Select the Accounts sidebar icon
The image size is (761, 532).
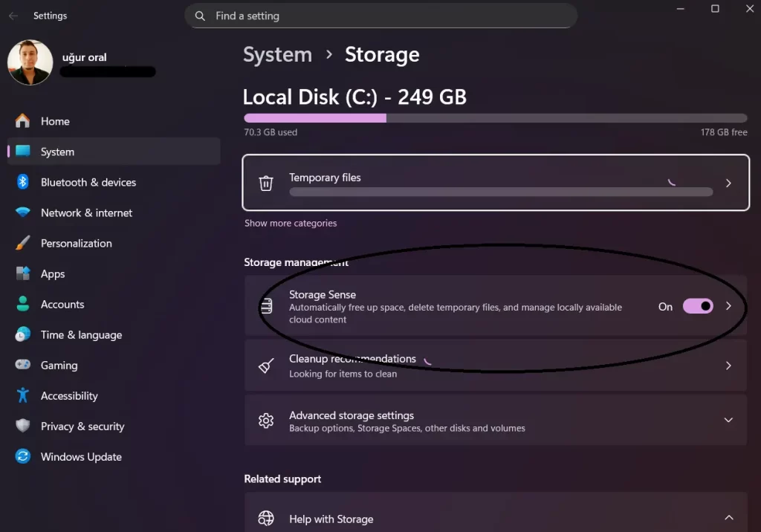click(21, 304)
